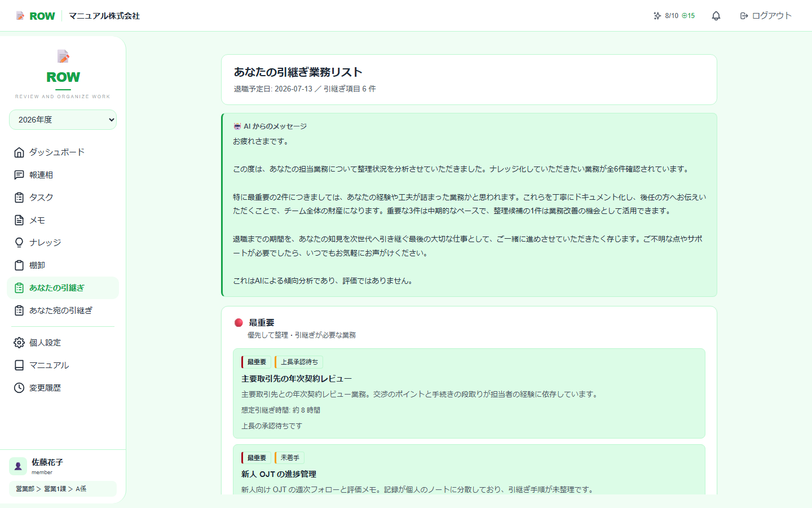
Task: Click the 佐藤花子 user avatar icon
Action: point(18,466)
